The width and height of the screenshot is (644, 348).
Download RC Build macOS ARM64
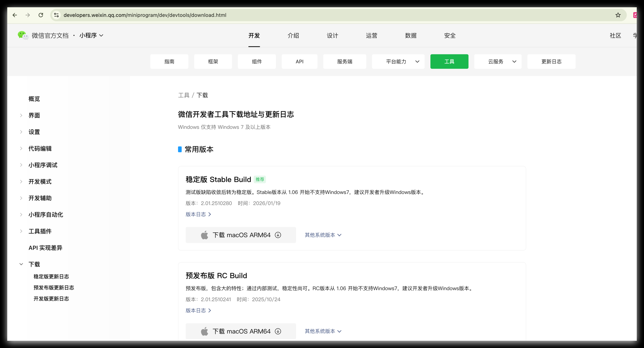pos(241,331)
